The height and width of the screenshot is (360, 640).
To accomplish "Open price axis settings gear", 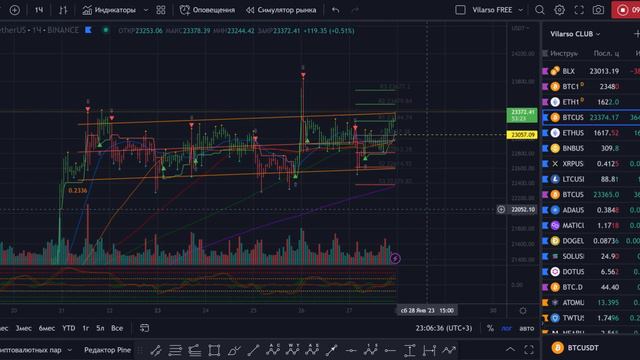I will click(x=523, y=311).
